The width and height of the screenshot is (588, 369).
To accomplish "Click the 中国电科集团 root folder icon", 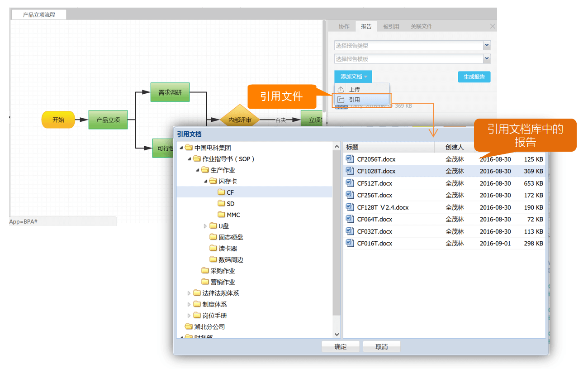I will (189, 148).
